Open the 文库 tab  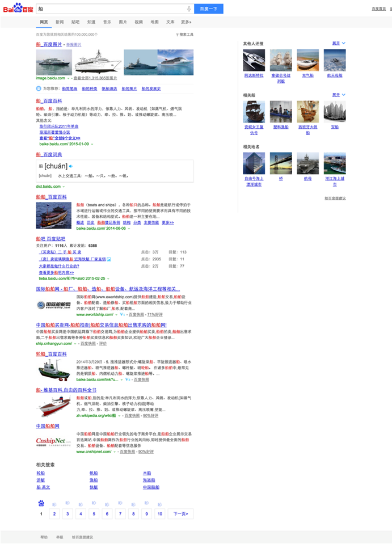170,22
